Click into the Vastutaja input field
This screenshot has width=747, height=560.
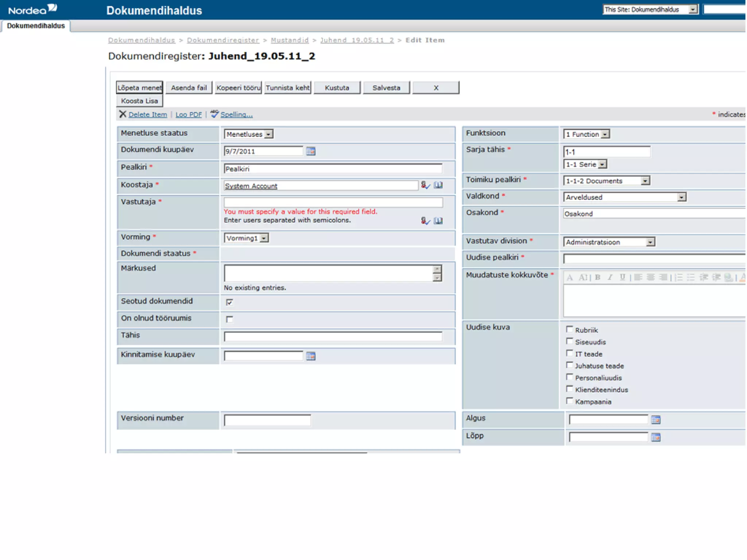coord(333,202)
